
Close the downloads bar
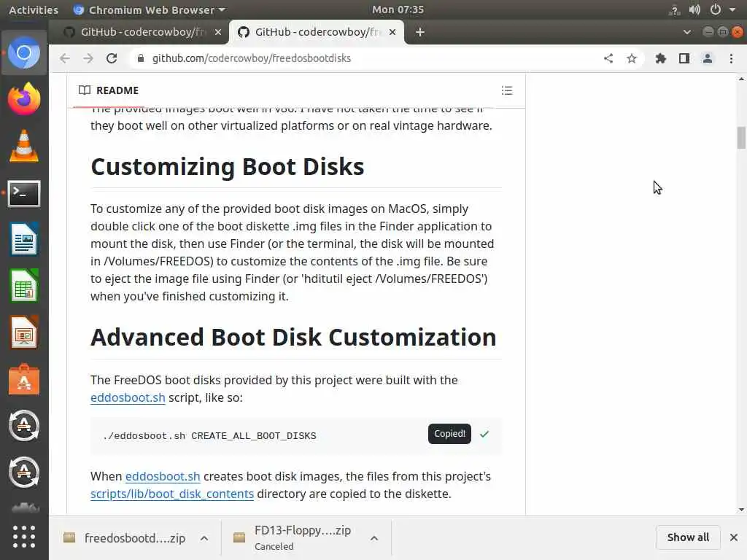(734, 537)
